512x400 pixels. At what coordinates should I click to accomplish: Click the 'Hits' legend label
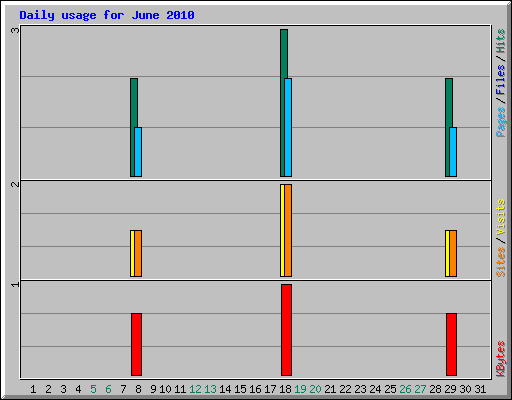click(x=500, y=41)
